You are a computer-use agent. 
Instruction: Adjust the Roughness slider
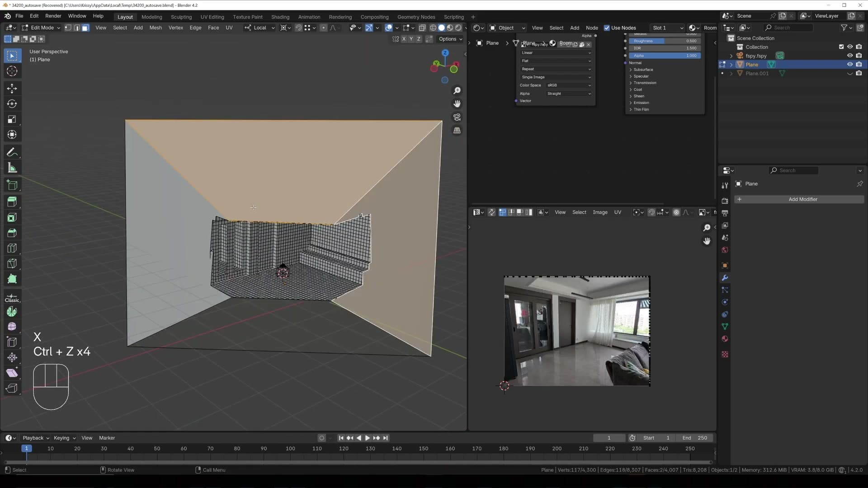tap(665, 41)
